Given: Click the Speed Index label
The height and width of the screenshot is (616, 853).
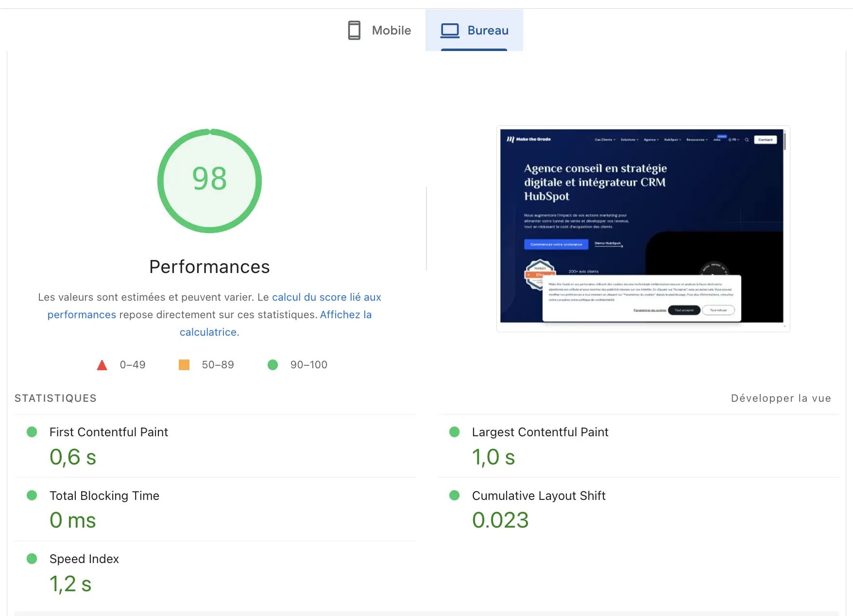Looking at the screenshot, I should 84,559.
